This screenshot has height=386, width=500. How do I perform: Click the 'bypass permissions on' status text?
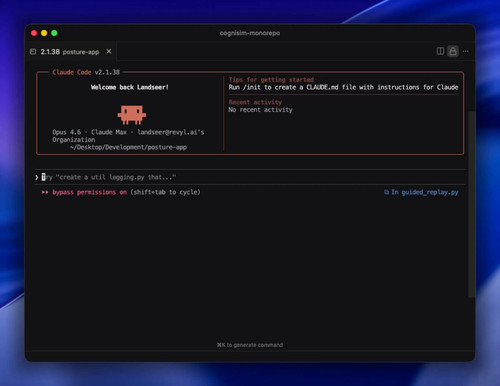90,192
